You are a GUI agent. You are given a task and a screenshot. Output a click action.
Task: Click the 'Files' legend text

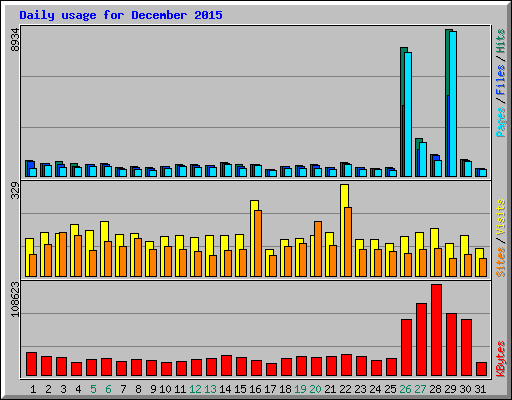(x=501, y=79)
